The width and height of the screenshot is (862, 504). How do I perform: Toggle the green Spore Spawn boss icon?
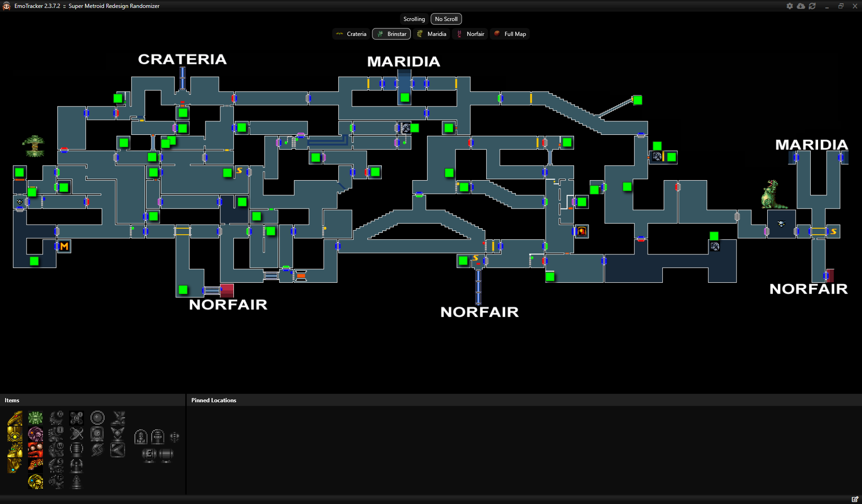pos(35,418)
